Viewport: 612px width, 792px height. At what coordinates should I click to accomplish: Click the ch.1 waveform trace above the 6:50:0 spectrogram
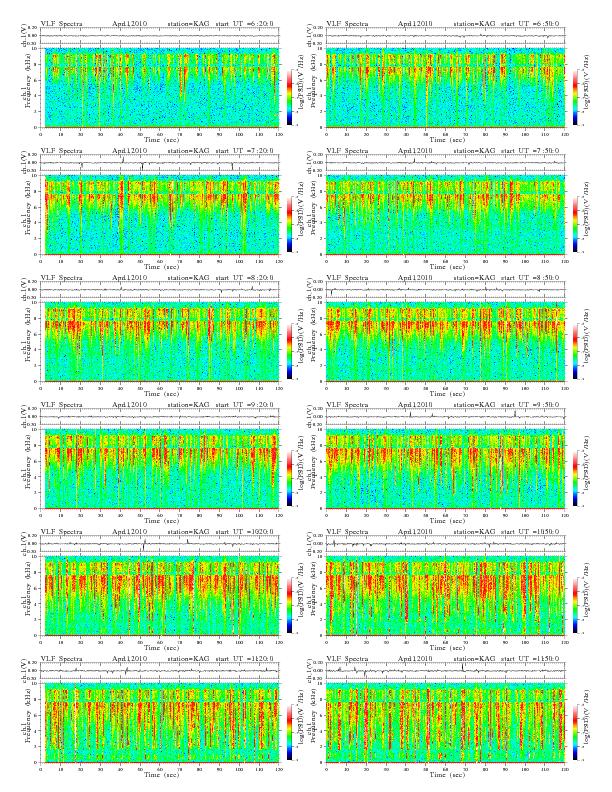[445, 36]
